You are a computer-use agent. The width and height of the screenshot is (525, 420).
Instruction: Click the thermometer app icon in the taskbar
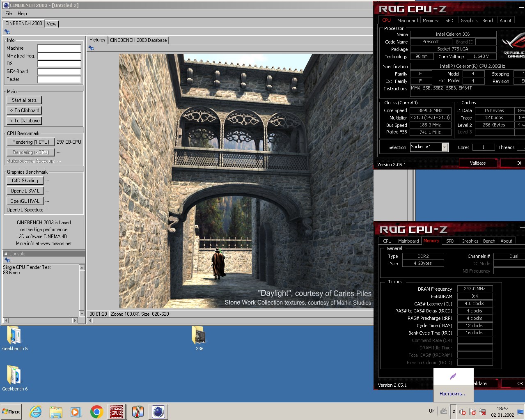coord(138,411)
